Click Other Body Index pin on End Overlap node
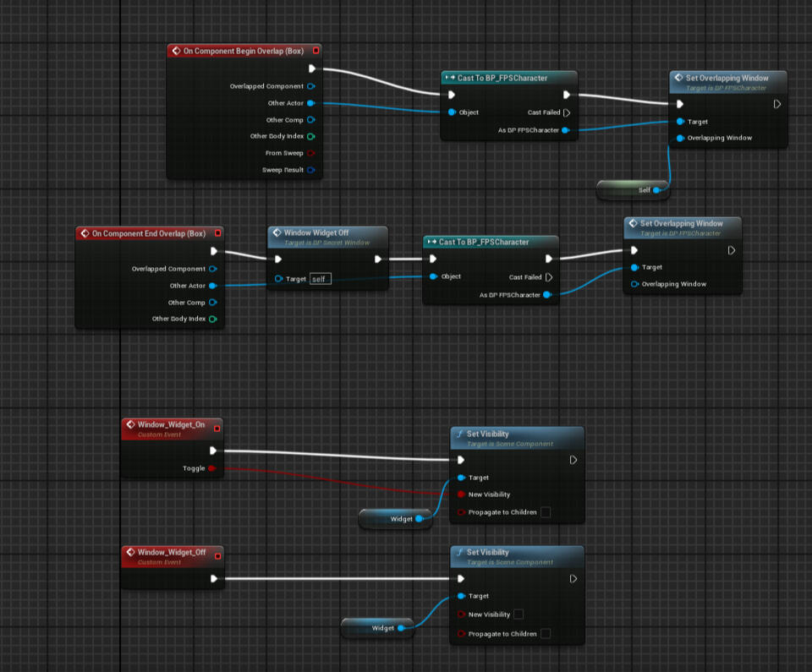 212,319
